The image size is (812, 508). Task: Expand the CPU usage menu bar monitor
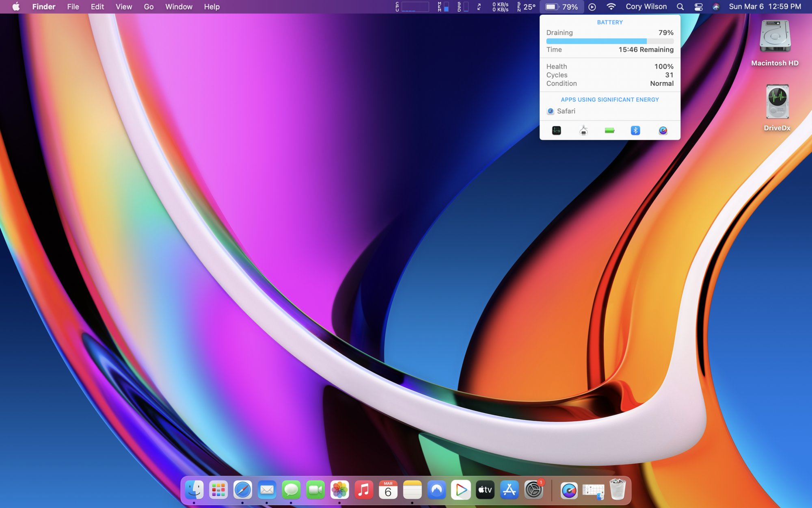click(412, 7)
